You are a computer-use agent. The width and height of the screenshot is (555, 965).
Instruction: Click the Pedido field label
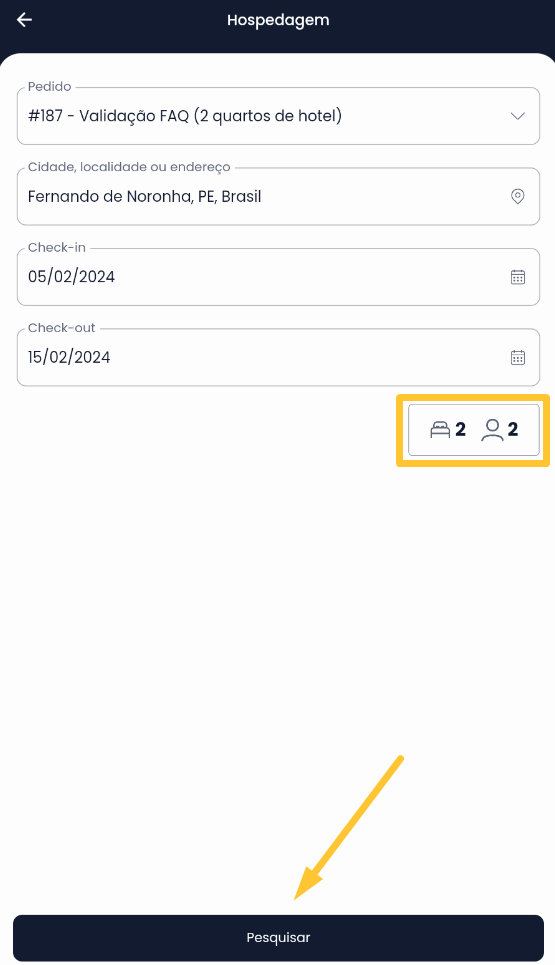[49, 87]
